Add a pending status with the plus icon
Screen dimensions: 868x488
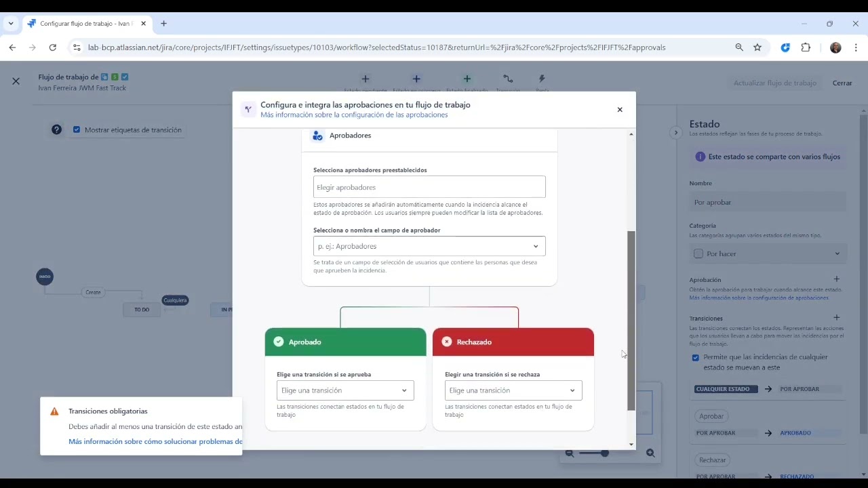click(365, 79)
